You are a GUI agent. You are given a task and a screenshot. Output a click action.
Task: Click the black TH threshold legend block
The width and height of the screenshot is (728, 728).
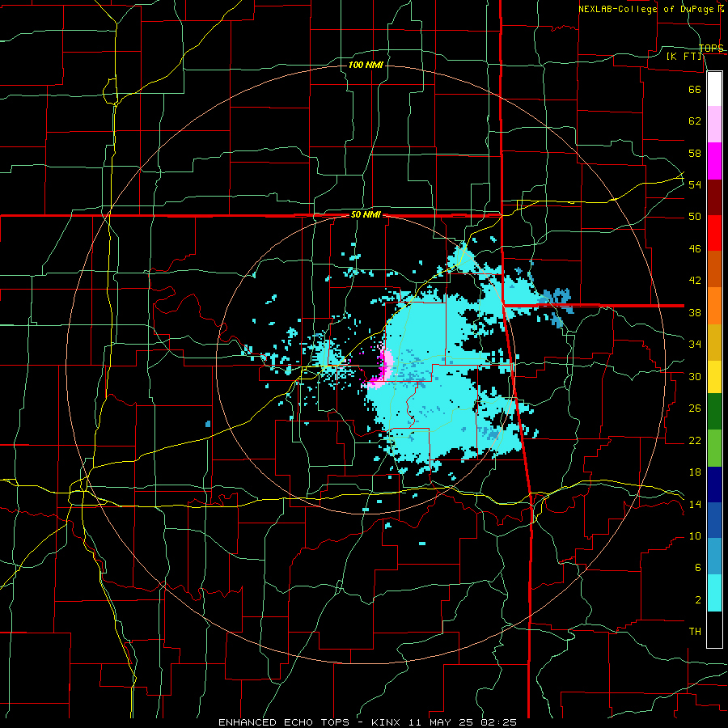pyautogui.click(x=714, y=629)
